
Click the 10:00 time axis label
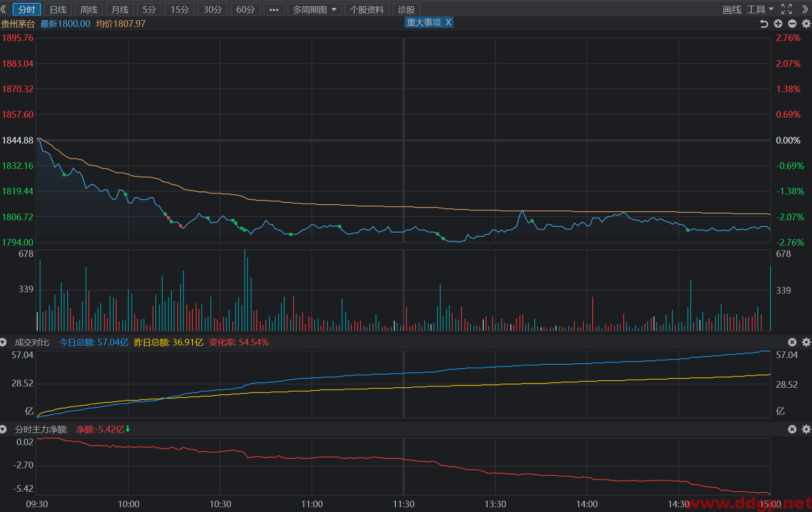tap(128, 504)
